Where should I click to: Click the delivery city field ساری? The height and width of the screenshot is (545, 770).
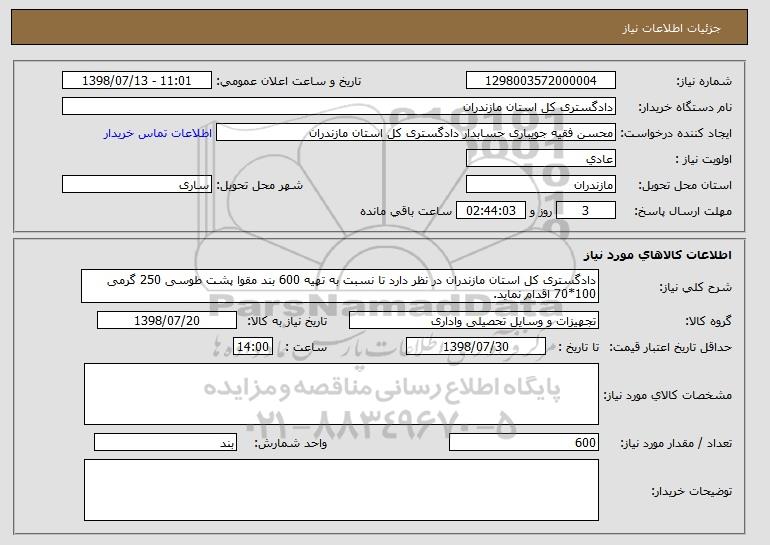pos(137,185)
